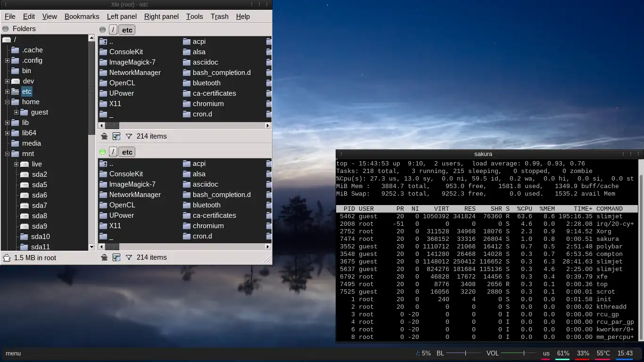Click the '/' path button in green-dot panel

click(x=113, y=152)
